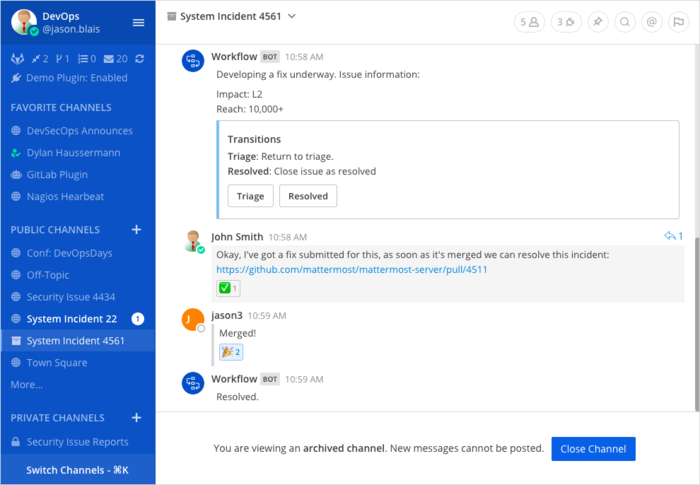Screen dimensions: 700x485
Task: Show recent mentions with @ icon
Action: click(652, 21)
